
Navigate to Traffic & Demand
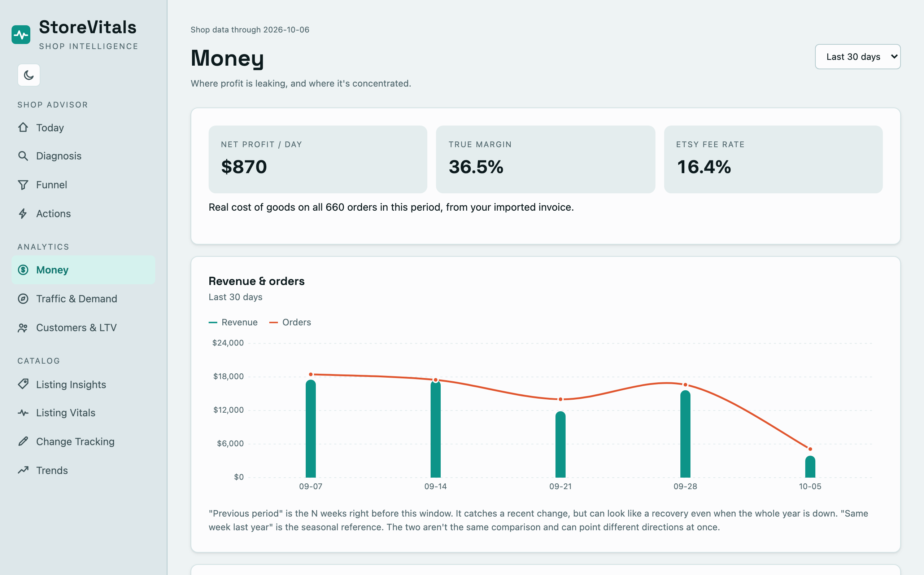pos(83,299)
